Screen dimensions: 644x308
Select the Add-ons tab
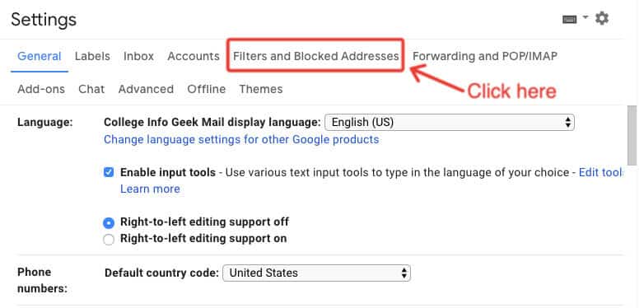pos(41,89)
